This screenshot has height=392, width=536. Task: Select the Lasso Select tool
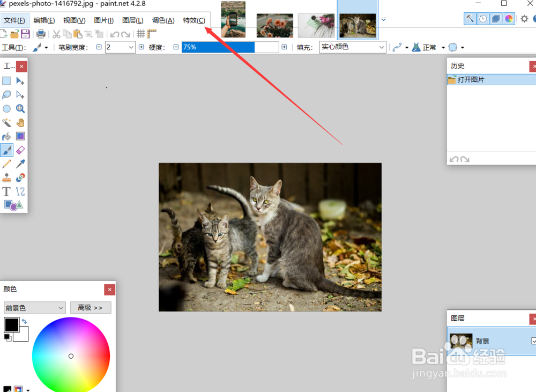tap(6, 95)
